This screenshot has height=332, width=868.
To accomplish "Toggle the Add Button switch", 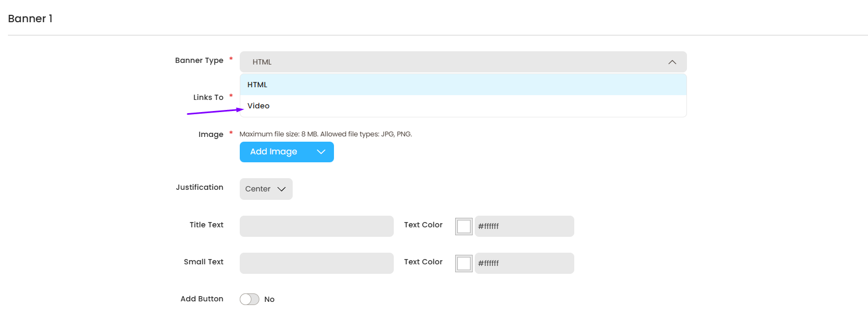I will tap(249, 299).
